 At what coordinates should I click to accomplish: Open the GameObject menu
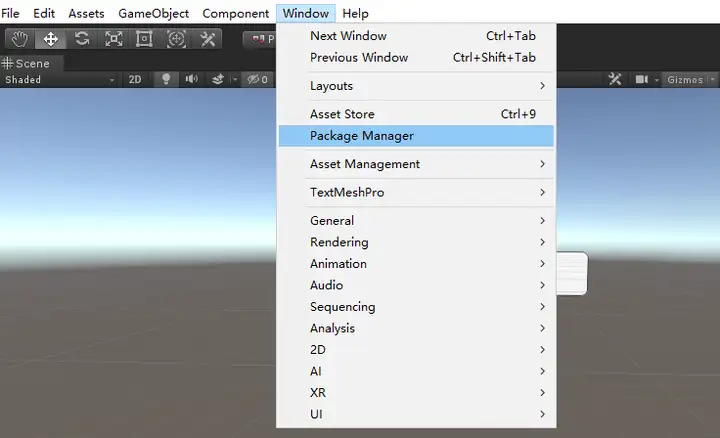[x=153, y=13]
